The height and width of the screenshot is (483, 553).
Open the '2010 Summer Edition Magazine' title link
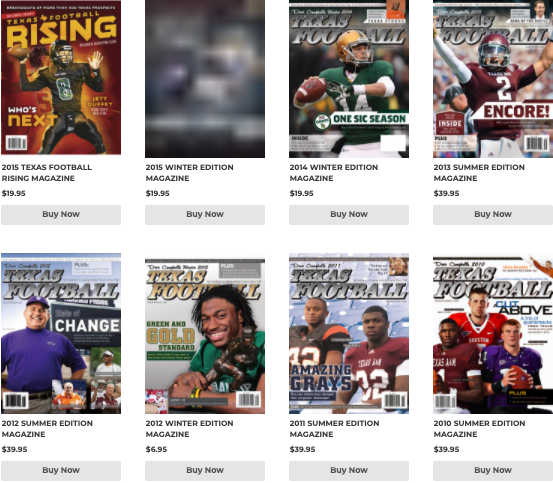point(479,429)
